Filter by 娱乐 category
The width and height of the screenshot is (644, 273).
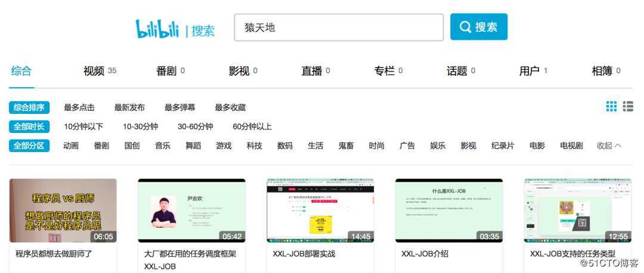coord(438,145)
